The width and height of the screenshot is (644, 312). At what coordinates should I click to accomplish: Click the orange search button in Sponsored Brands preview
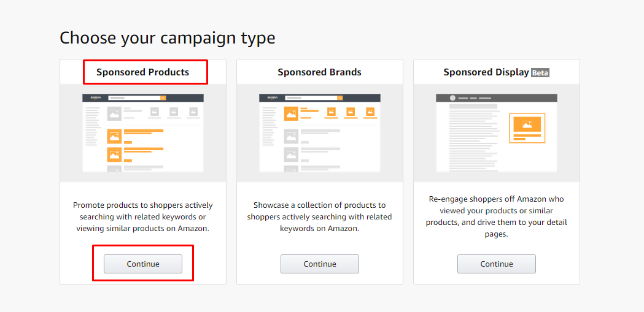click(x=340, y=98)
